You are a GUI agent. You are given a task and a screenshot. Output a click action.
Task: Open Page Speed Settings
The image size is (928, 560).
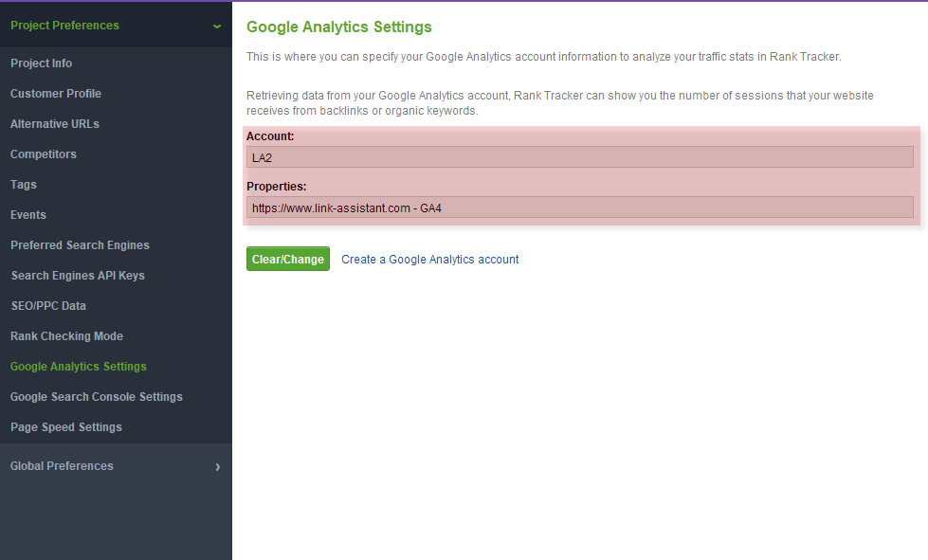pyautogui.click(x=66, y=427)
